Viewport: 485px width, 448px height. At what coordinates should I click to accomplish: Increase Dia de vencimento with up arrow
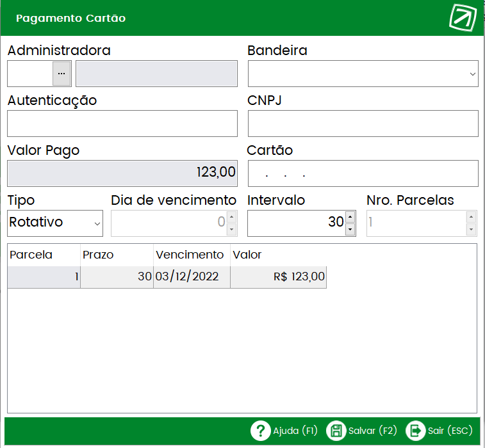pyautogui.click(x=231, y=217)
